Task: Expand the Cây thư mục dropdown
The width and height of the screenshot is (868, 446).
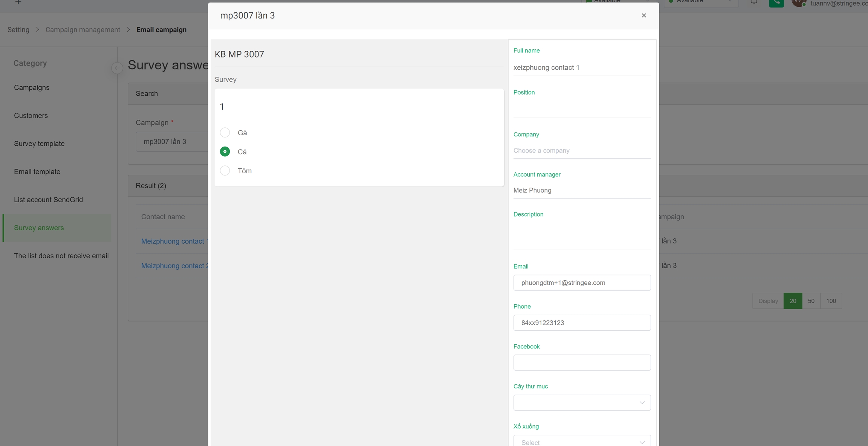Action: tap(582, 403)
